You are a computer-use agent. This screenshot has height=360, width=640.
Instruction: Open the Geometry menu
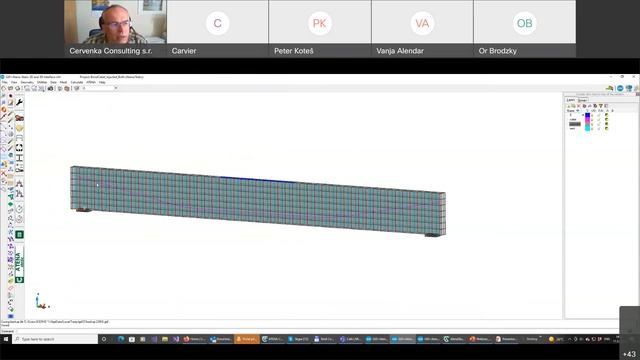click(27, 82)
